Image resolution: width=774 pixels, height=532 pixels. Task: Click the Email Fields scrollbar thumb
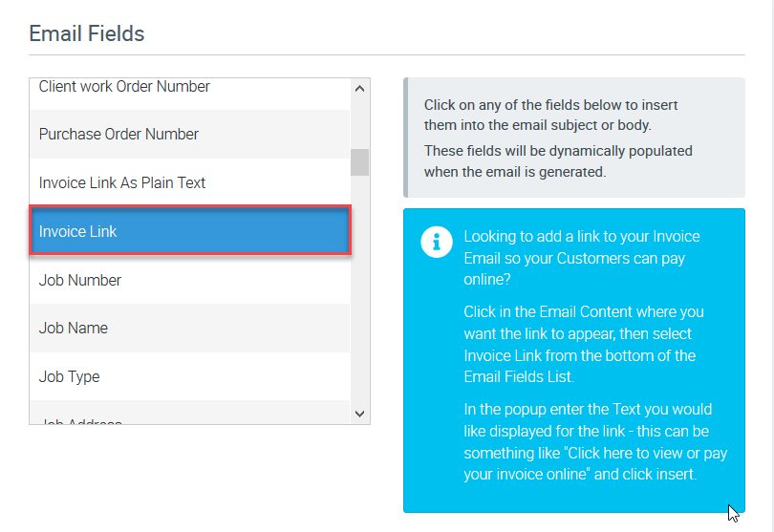[x=360, y=162]
